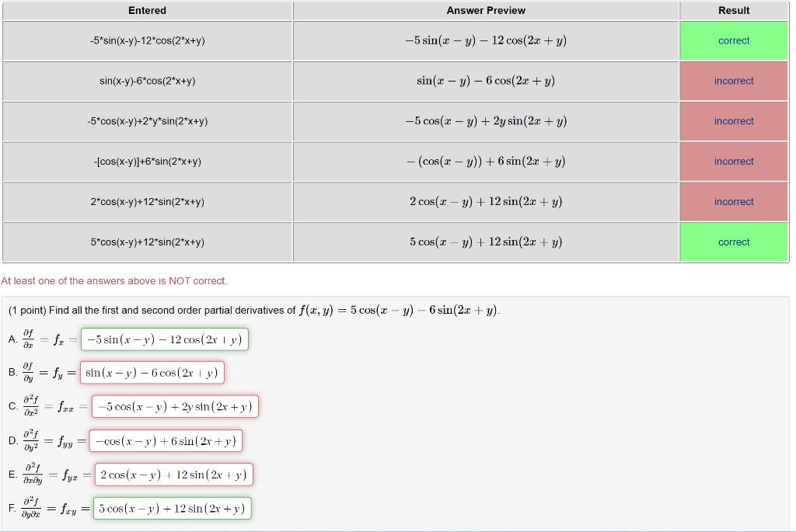Viewport: 796px width, 532px height.
Task: Select entered text -5*sin(x-y)-12*cos(2*x+y)
Action: pyautogui.click(x=147, y=40)
